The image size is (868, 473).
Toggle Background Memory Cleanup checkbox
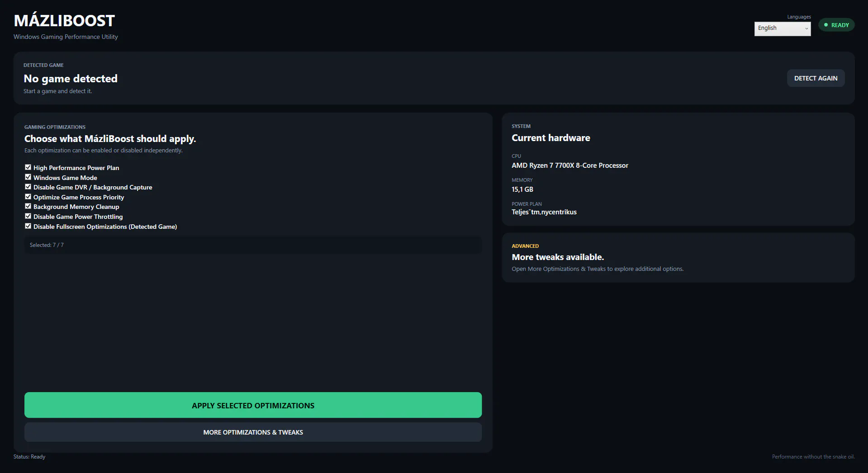28,206
